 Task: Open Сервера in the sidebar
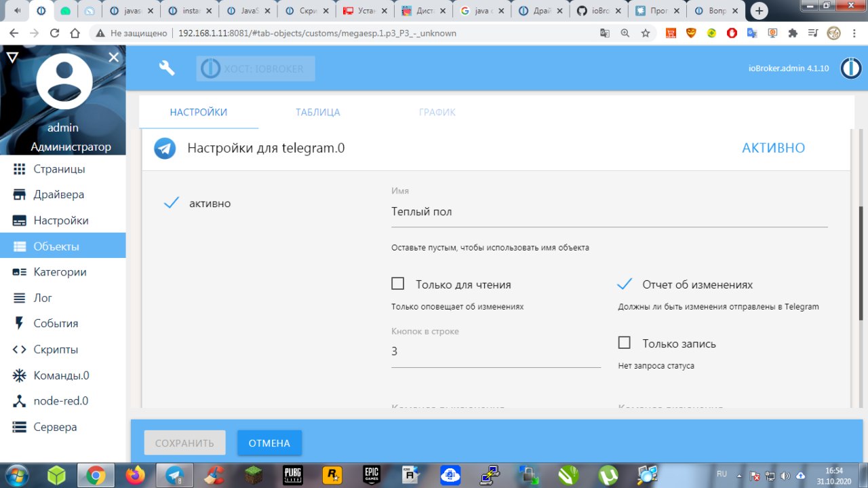click(x=63, y=427)
